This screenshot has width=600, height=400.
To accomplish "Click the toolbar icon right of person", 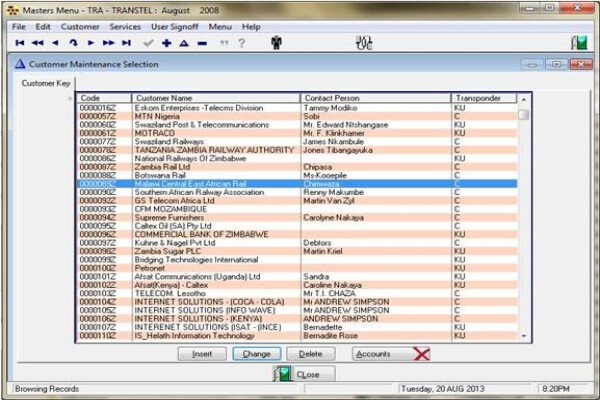I will [x=364, y=42].
